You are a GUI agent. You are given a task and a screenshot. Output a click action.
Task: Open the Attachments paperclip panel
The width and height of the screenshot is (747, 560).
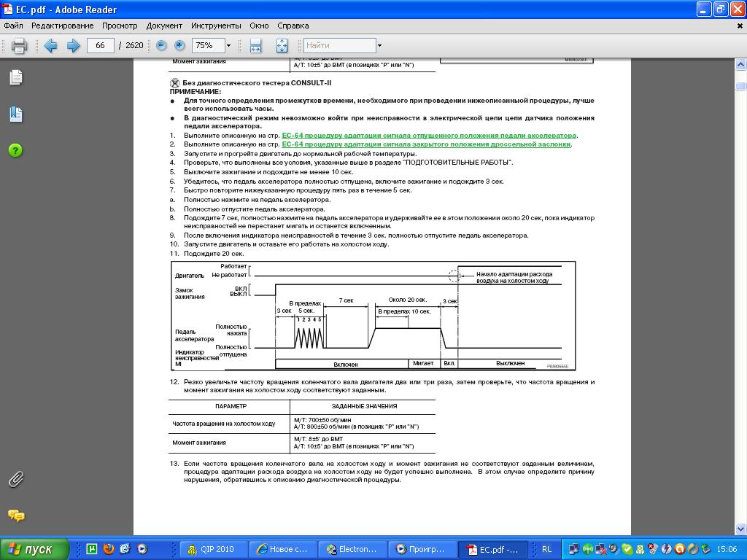pyautogui.click(x=15, y=479)
